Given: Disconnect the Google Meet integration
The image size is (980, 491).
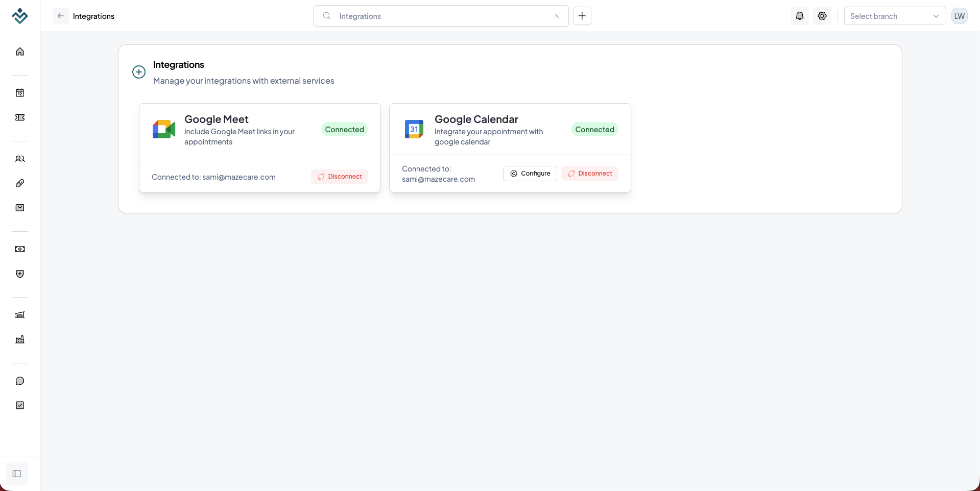Looking at the screenshot, I should tap(340, 177).
